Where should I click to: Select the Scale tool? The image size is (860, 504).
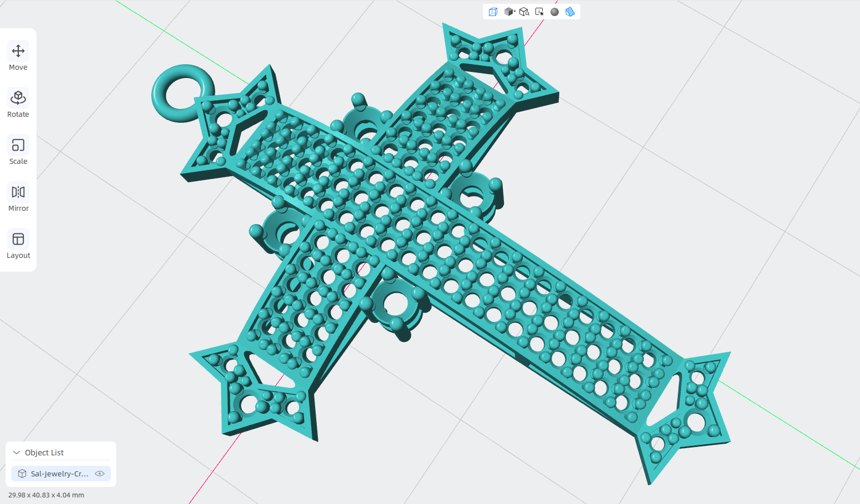18,151
